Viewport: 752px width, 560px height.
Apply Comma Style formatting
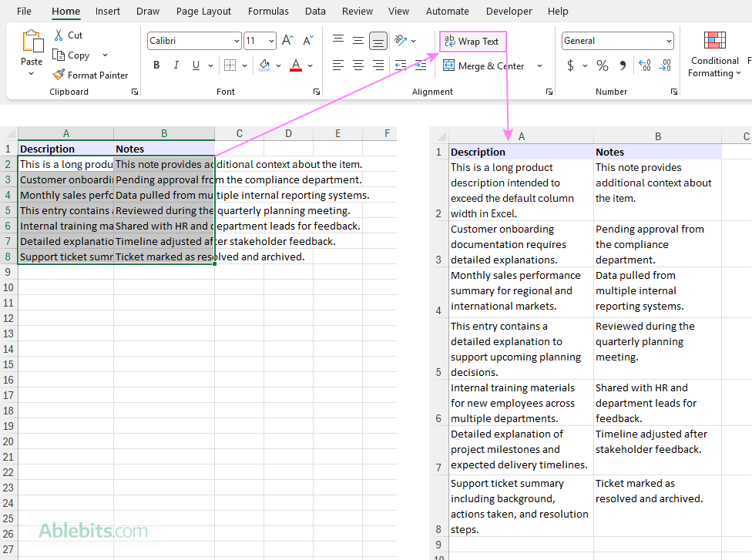[x=624, y=65]
